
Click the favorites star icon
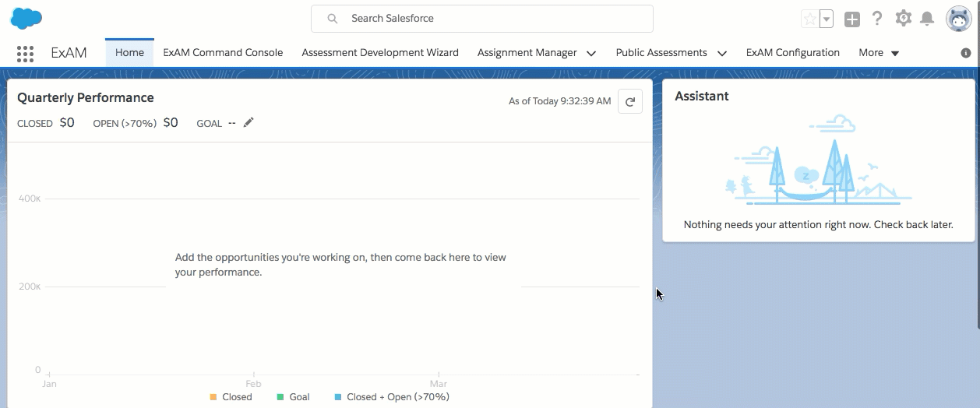810,19
